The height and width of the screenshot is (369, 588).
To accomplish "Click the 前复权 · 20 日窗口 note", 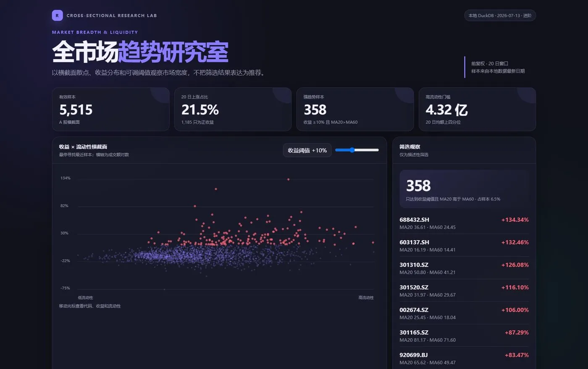I will pos(490,63).
